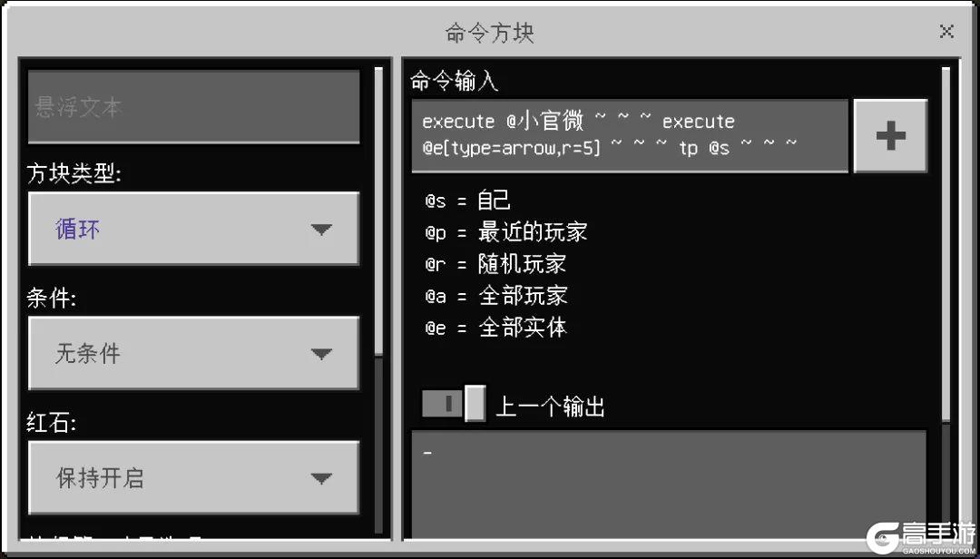Select the @e = 全部实体 hint line
This screenshot has width=980, height=559.
[x=495, y=327]
